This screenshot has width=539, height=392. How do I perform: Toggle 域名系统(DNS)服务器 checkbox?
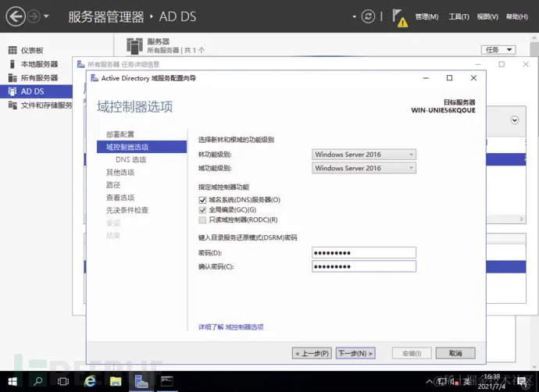(202, 200)
